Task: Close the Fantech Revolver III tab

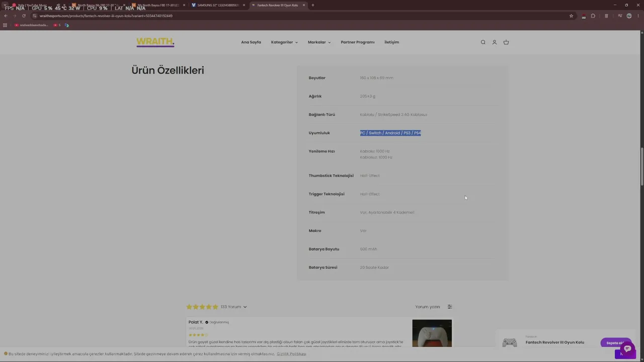Action: coord(304,5)
